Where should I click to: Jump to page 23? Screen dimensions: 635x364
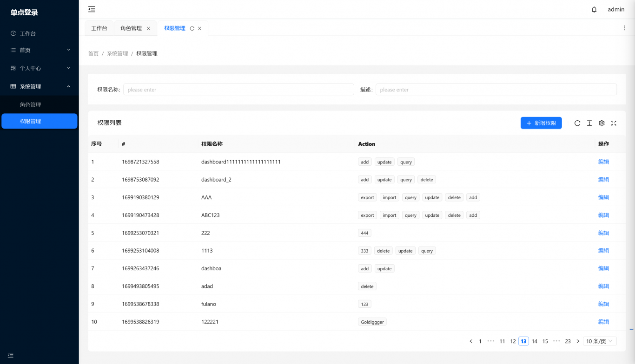(568, 341)
